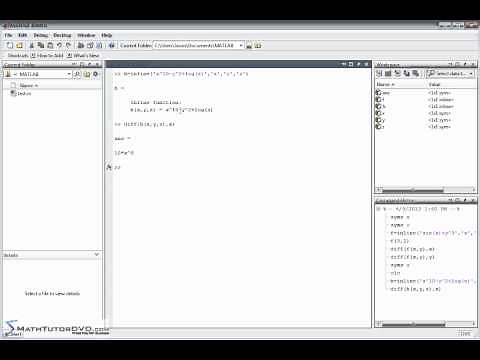480x360 pixels.
Task: Click the New script toolbar icon
Action: click(10, 45)
